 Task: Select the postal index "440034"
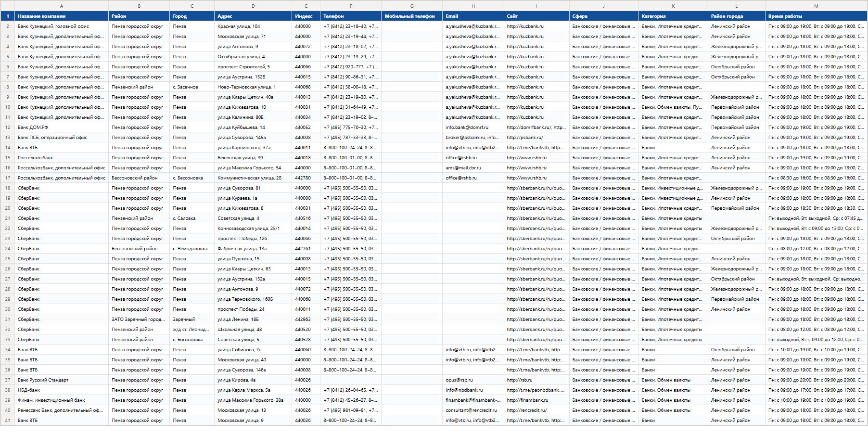pyautogui.click(x=306, y=117)
